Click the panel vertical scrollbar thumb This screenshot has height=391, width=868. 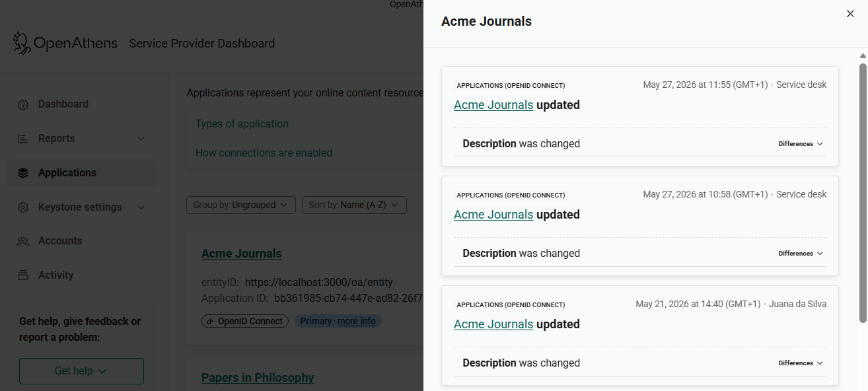point(863,193)
